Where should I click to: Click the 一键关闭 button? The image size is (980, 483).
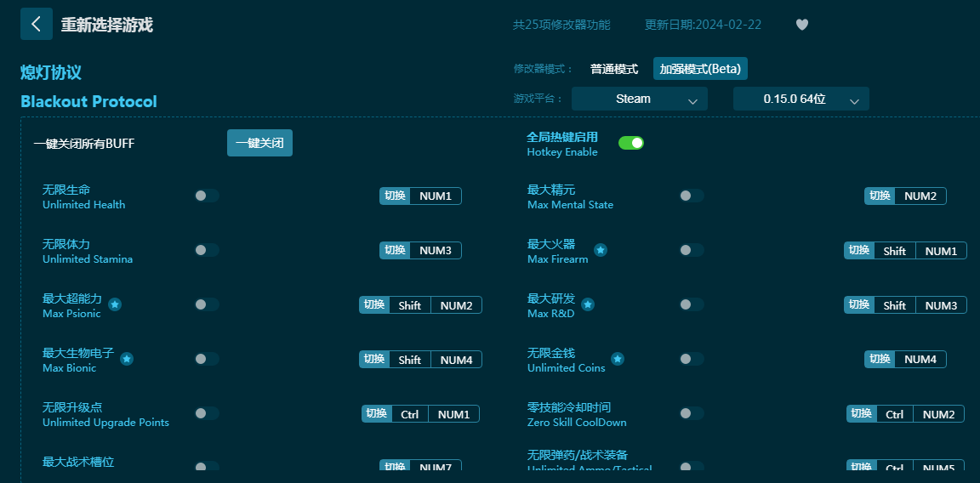[259, 143]
